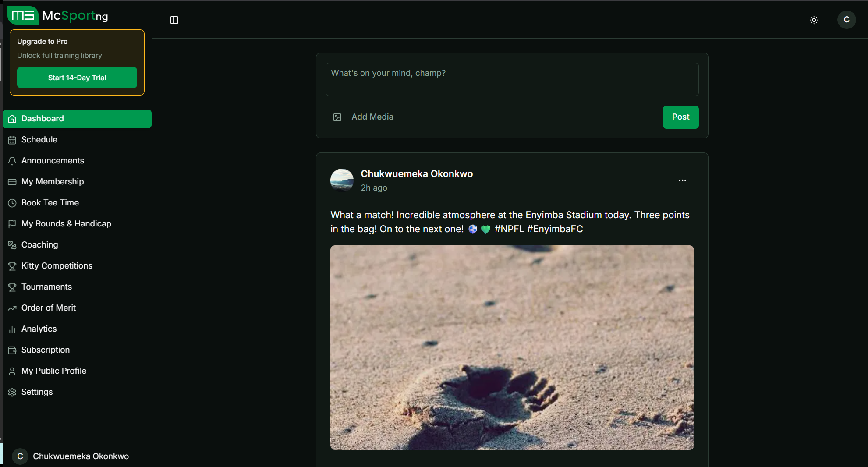Screen dimensions: 868x467
Task: Open the profile avatar menu top right
Action: tap(846, 20)
